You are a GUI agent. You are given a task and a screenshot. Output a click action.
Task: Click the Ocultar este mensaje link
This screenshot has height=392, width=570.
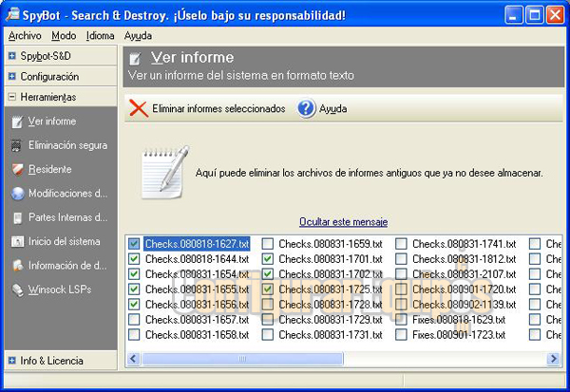pos(344,221)
